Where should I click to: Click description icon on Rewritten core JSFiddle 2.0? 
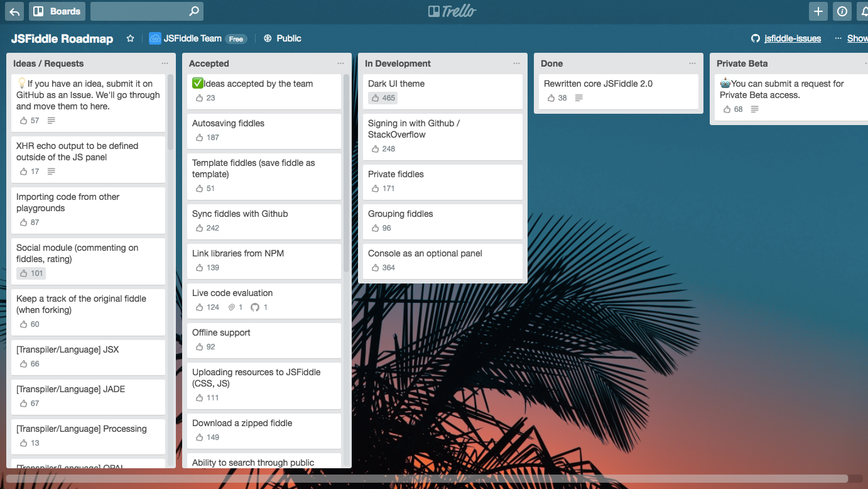[x=579, y=98]
